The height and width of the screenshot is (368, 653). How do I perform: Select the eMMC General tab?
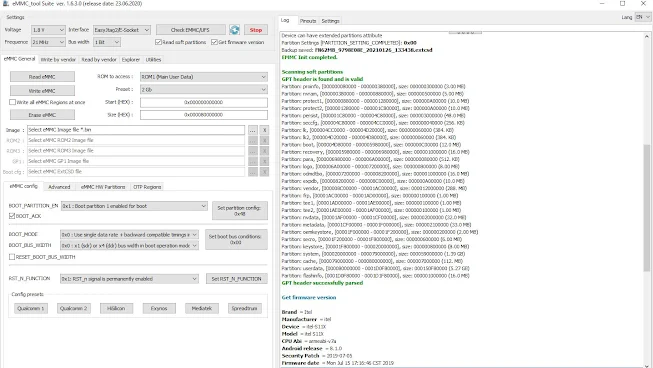pyautogui.click(x=19, y=59)
